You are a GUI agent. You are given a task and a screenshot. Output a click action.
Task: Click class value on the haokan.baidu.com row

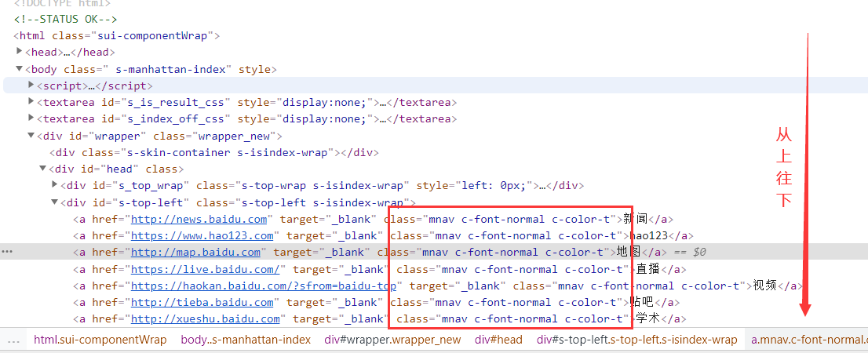coord(649,286)
